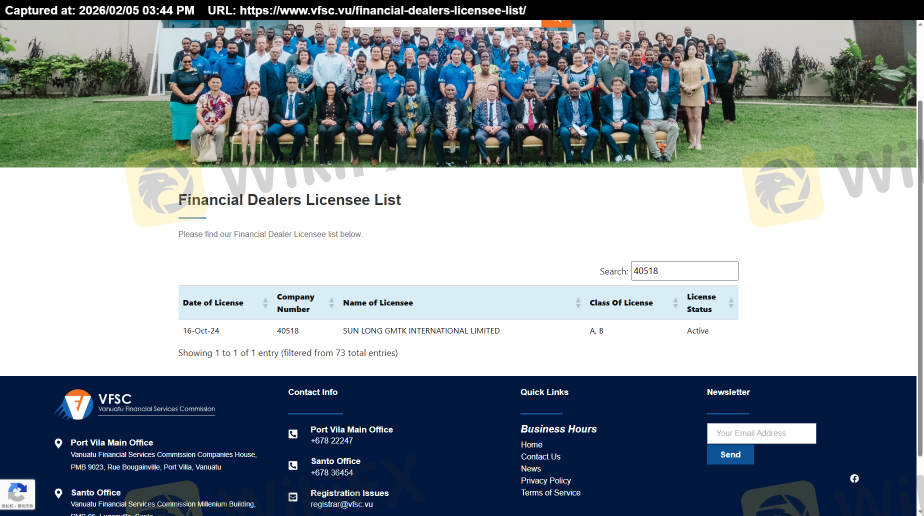Sort by Class Of License column
This screenshot has height=516, width=924.
630,303
